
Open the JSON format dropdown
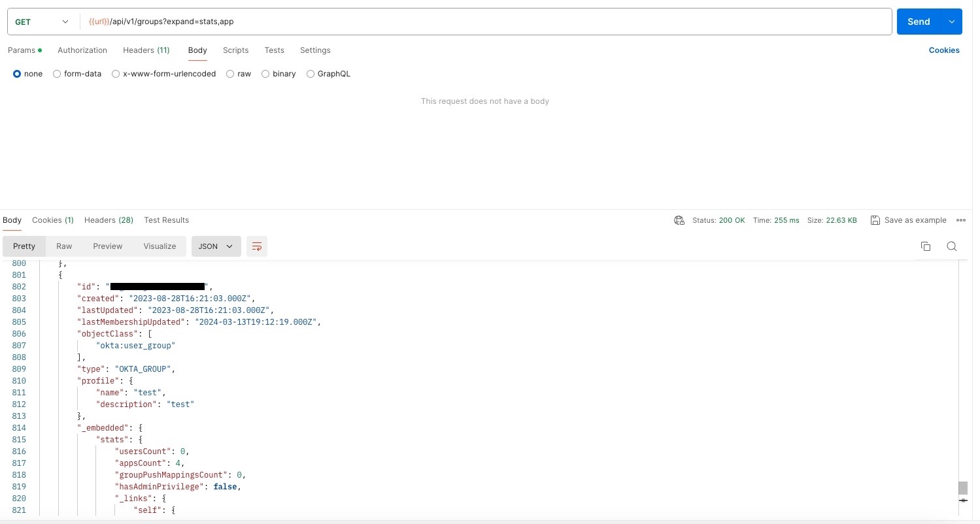click(x=216, y=246)
